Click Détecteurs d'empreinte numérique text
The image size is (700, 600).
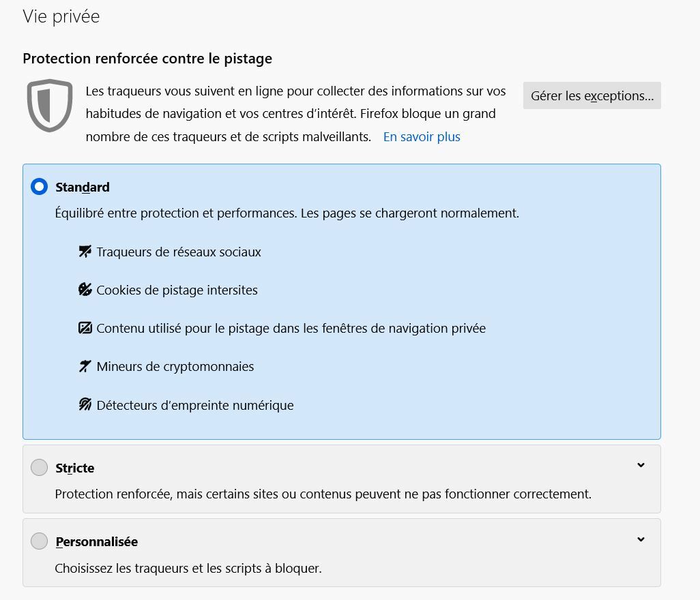(195, 406)
